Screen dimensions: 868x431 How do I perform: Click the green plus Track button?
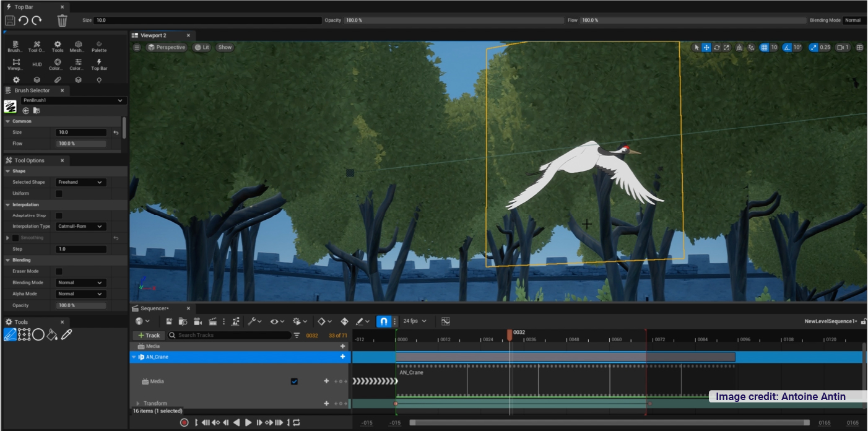(x=149, y=336)
